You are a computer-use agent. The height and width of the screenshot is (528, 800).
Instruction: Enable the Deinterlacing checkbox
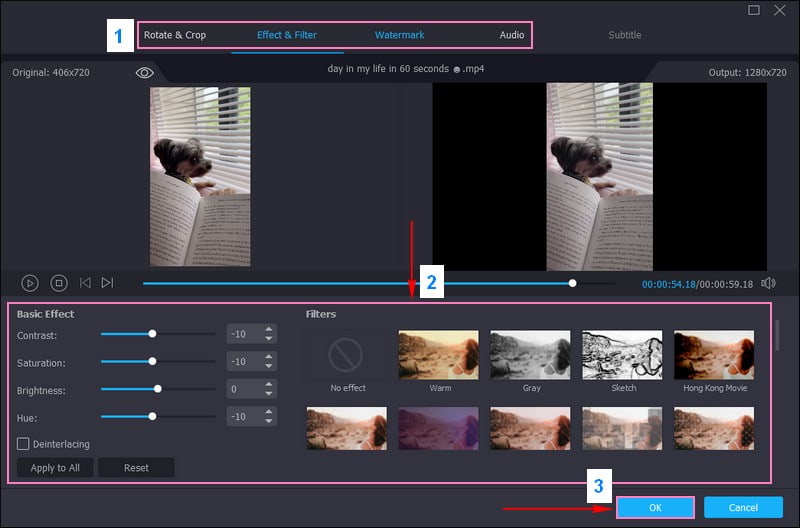[x=23, y=443]
